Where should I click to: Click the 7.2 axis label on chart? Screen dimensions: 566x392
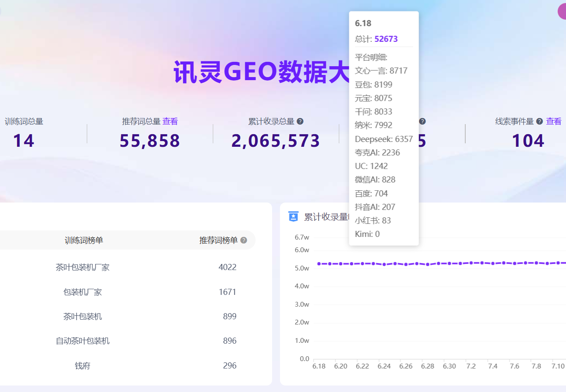point(471,366)
